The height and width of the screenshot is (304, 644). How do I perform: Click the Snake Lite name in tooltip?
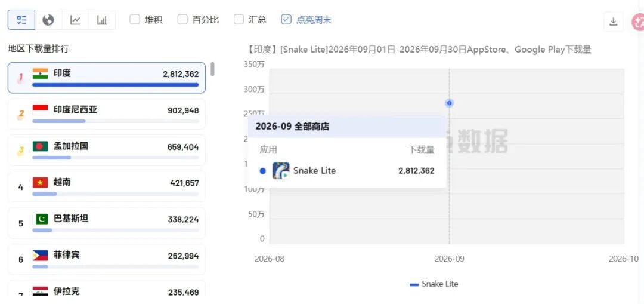[x=315, y=171]
